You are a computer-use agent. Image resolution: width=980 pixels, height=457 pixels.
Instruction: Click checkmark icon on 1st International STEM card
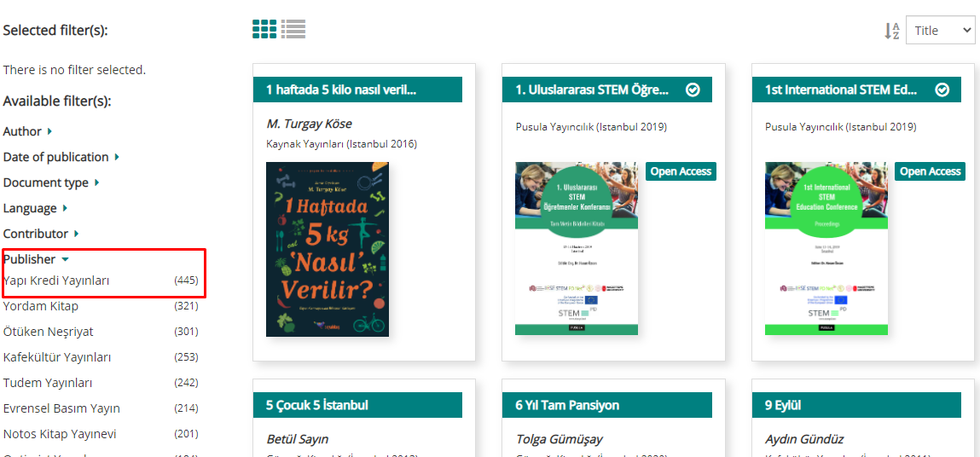pos(942,90)
